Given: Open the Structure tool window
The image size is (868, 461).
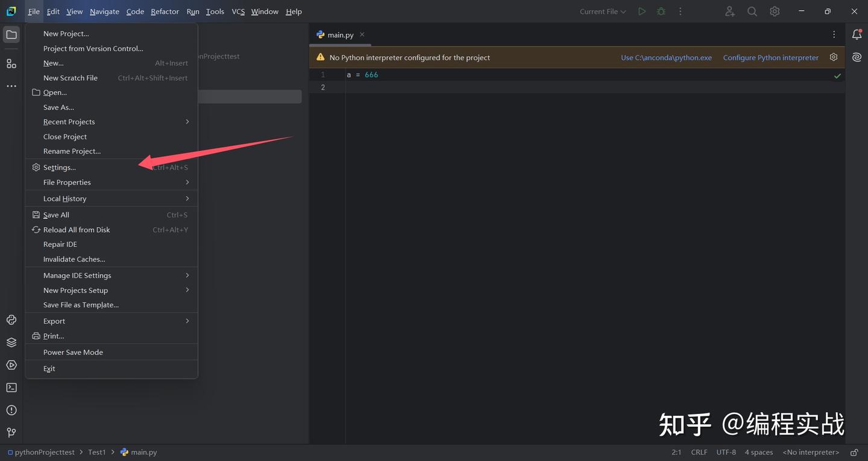Looking at the screenshot, I should 11,64.
